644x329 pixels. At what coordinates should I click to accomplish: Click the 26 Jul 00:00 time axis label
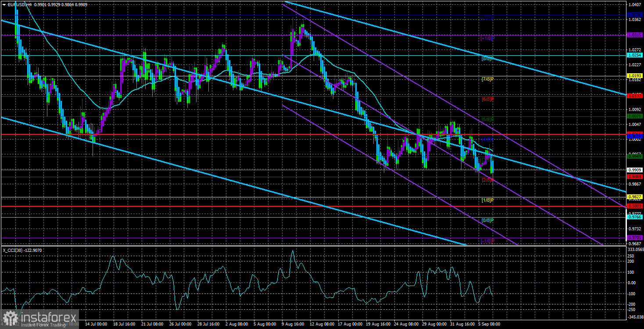(x=181, y=324)
